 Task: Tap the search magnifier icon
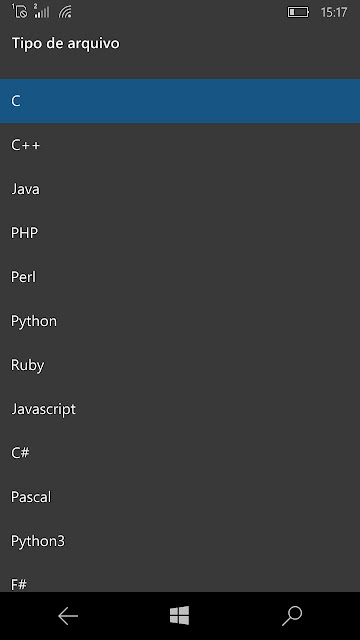292,616
